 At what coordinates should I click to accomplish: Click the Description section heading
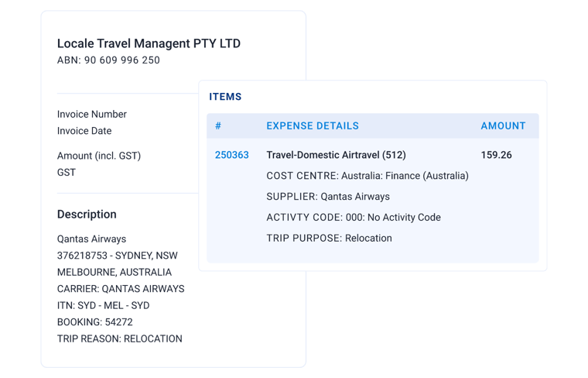(x=87, y=215)
